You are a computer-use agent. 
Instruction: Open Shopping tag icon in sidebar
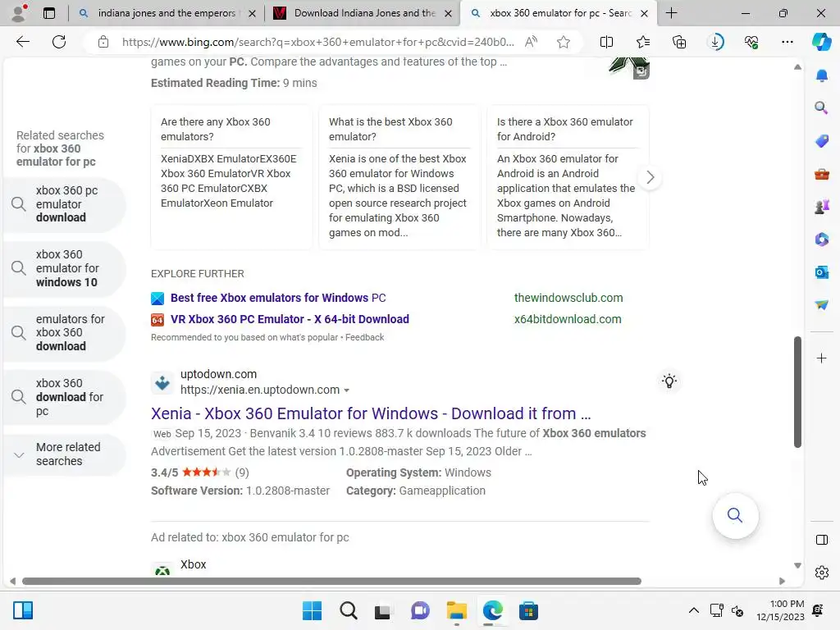pos(822,141)
